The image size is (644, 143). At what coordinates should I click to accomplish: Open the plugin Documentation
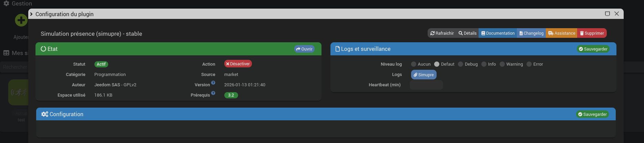point(498,33)
